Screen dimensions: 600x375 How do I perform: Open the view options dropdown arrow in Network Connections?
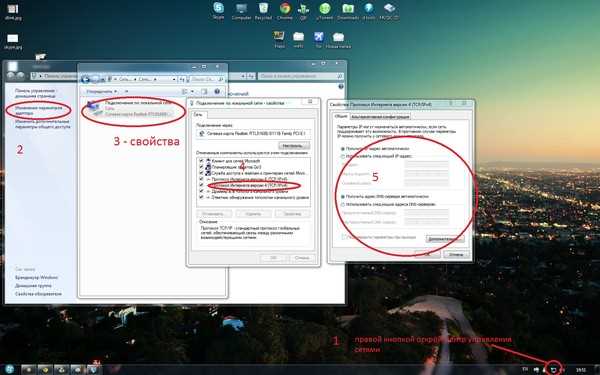192,91
